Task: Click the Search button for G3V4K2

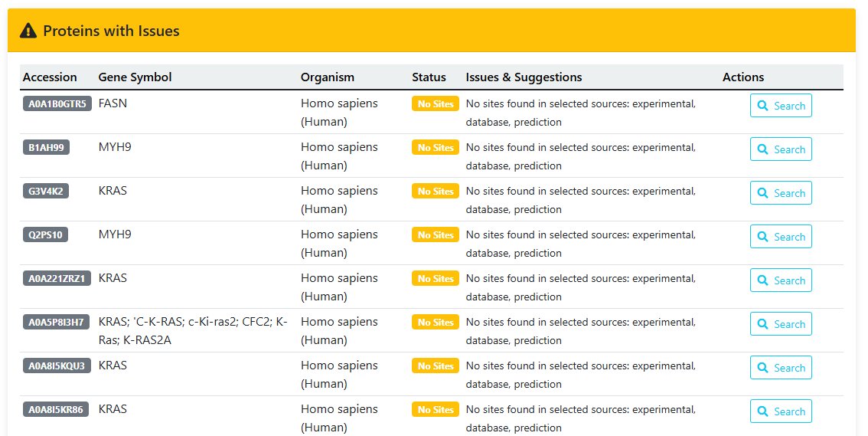Action: click(781, 193)
